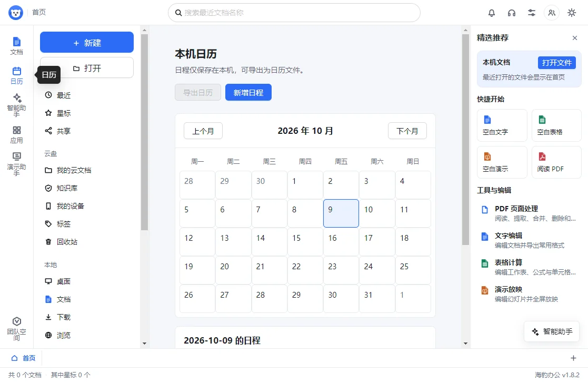Open local 下载 location
This screenshot has height=382, width=588.
88,318
